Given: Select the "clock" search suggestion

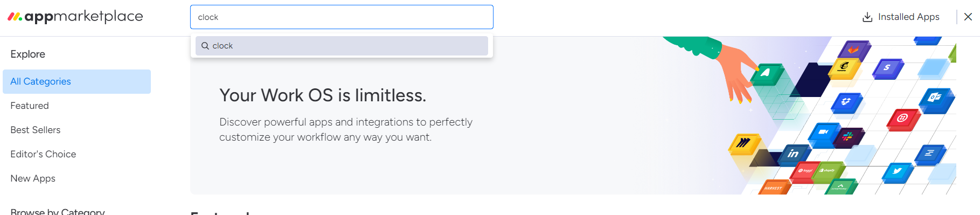Looking at the screenshot, I should click(342, 46).
